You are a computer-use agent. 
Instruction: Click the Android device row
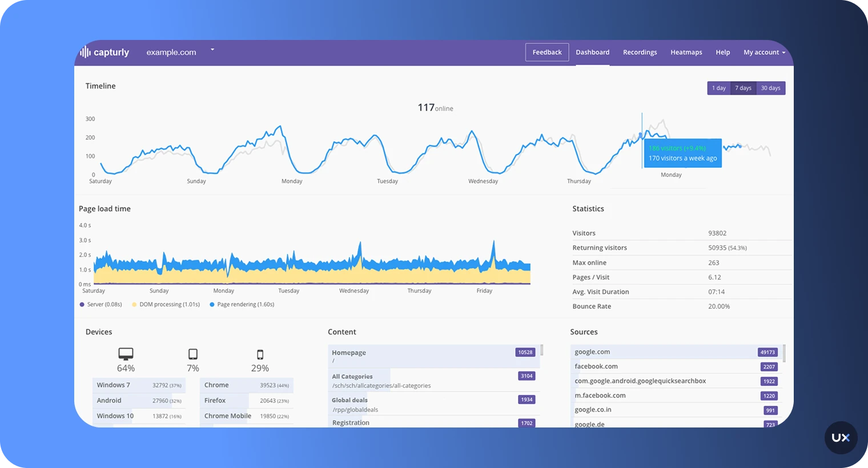tap(139, 401)
